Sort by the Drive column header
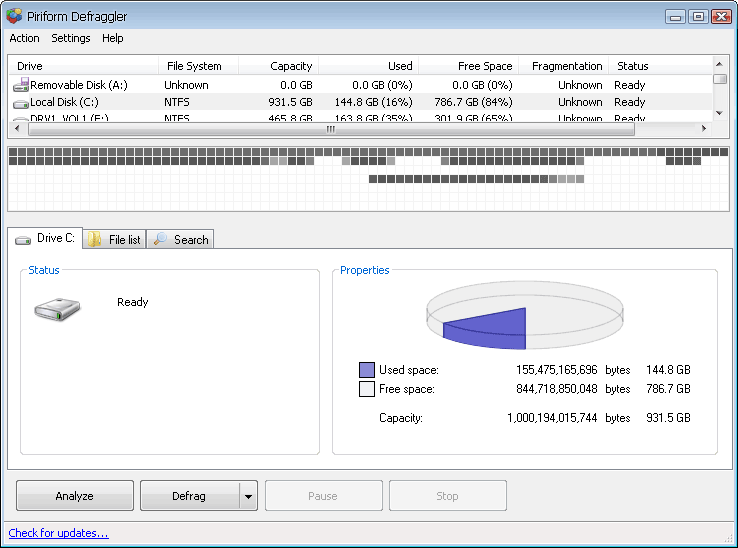738x548 pixels. (x=83, y=66)
